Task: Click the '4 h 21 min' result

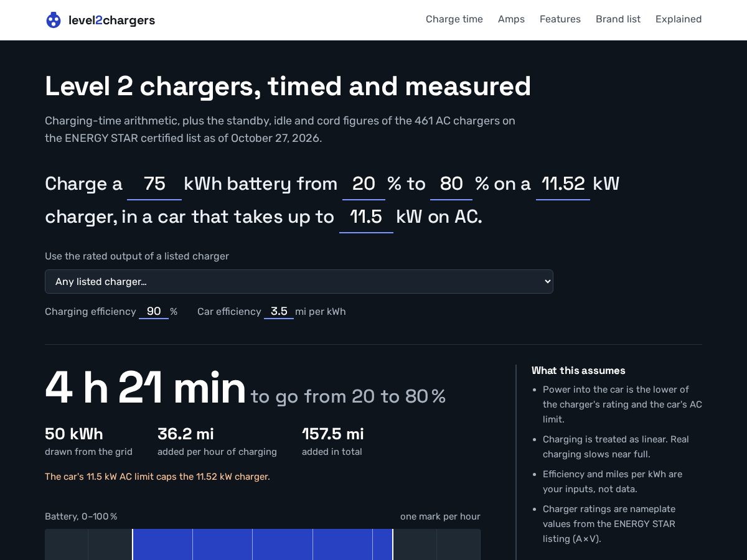Action: (x=146, y=388)
